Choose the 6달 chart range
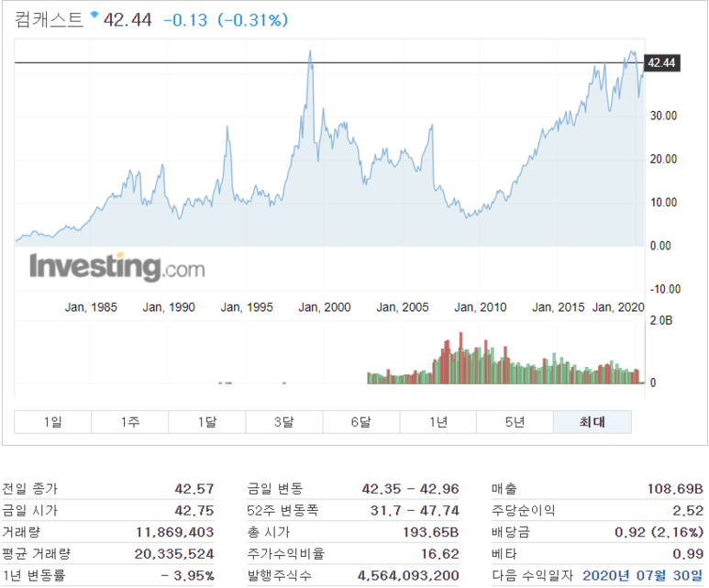The image size is (709, 588). click(361, 422)
